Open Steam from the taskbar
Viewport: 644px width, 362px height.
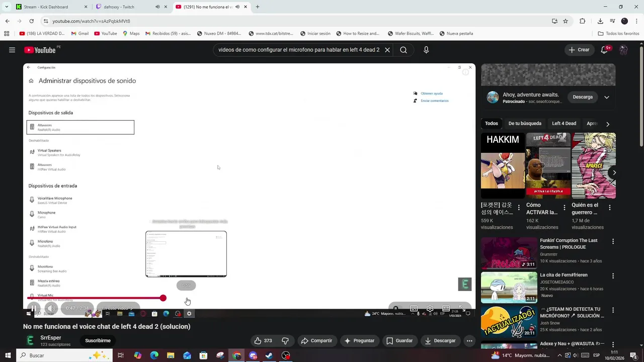coord(270,355)
